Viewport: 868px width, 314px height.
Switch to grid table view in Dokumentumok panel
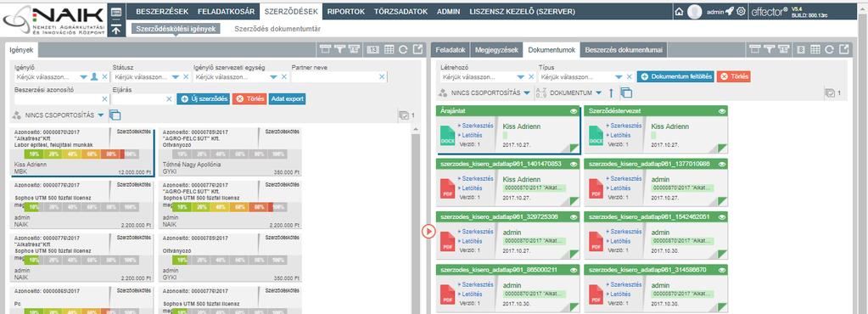pos(815,50)
